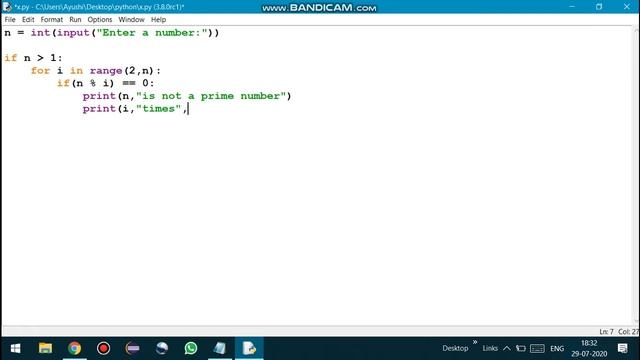Open the Windows Start menu
The height and width of the screenshot is (360, 640).
[15, 348]
